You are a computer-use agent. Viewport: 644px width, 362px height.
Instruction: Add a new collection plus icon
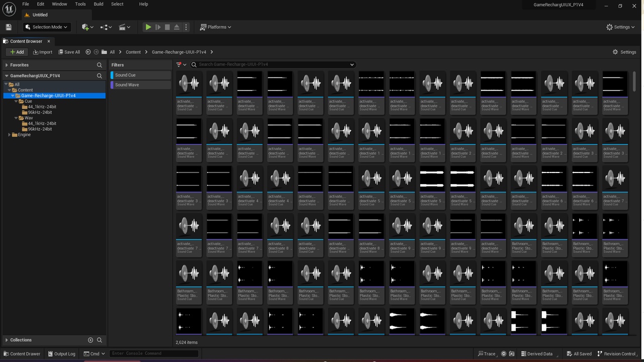tap(91, 340)
